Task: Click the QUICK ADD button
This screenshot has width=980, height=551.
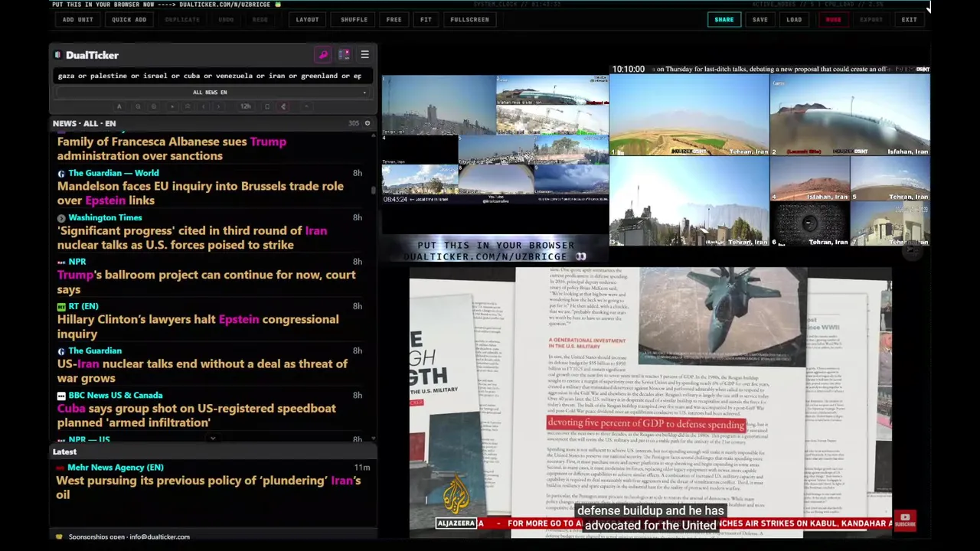Action: [129, 20]
